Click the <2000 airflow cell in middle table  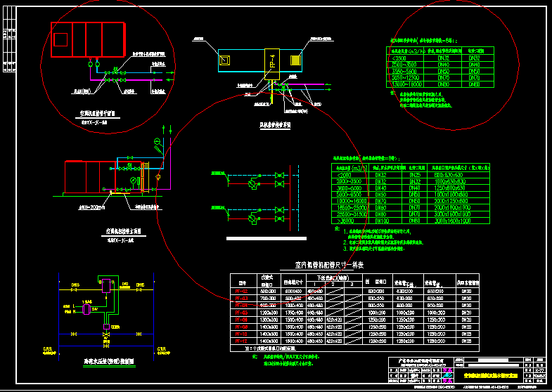343,174
